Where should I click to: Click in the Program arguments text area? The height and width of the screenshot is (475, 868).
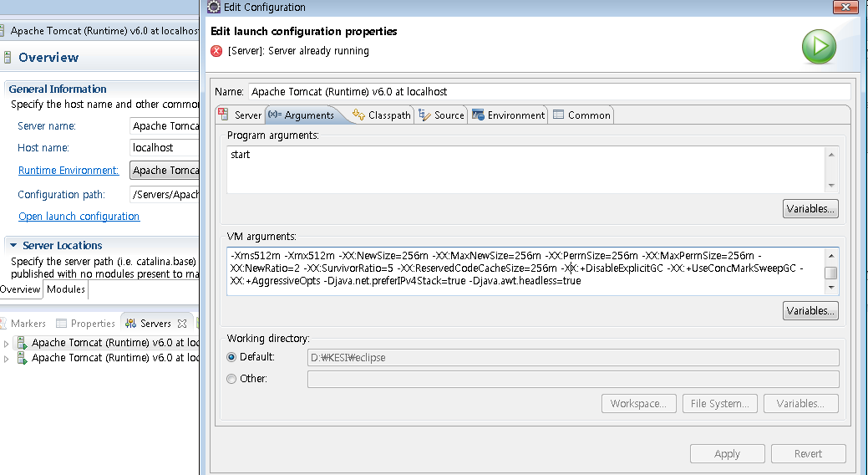[525, 170]
